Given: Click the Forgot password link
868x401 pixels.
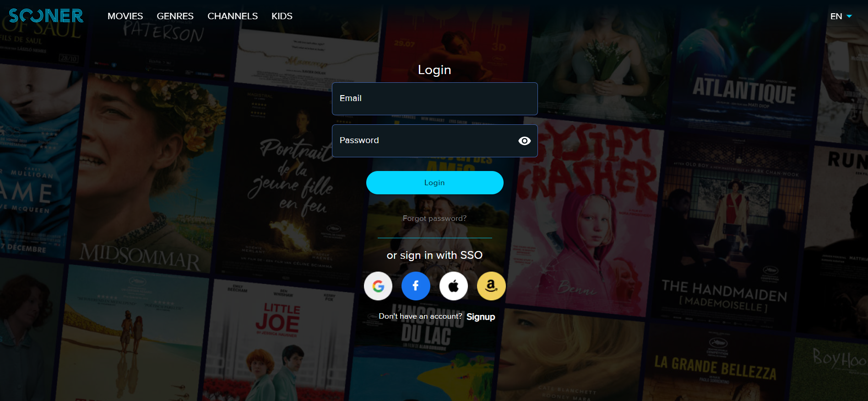Looking at the screenshot, I should (x=435, y=219).
